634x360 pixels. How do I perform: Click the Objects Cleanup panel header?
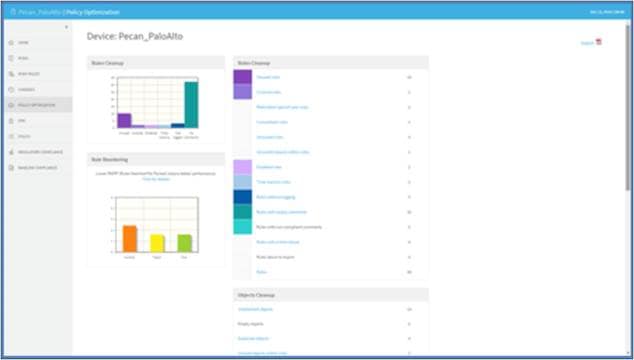tap(331, 295)
